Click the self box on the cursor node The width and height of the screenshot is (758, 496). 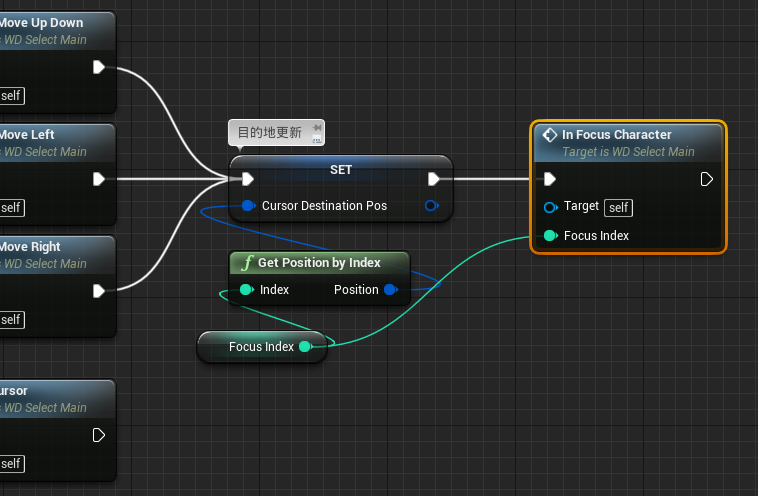[x=11, y=464]
